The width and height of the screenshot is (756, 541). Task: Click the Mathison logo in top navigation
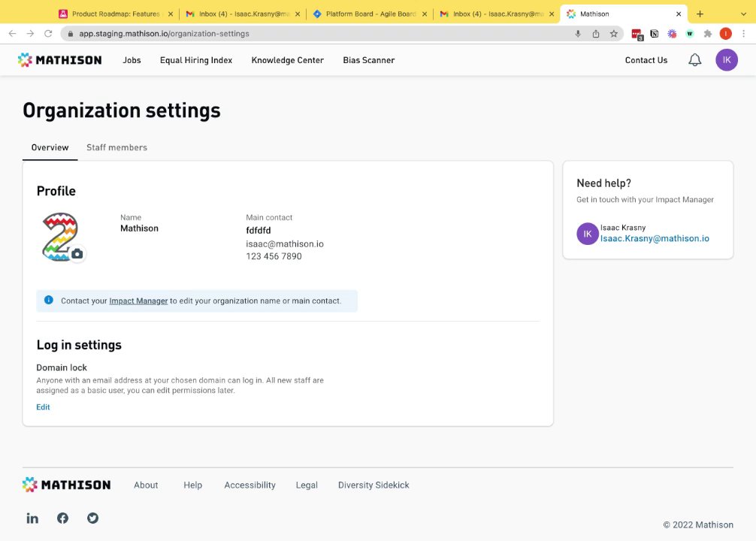click(x=60, y=60)
